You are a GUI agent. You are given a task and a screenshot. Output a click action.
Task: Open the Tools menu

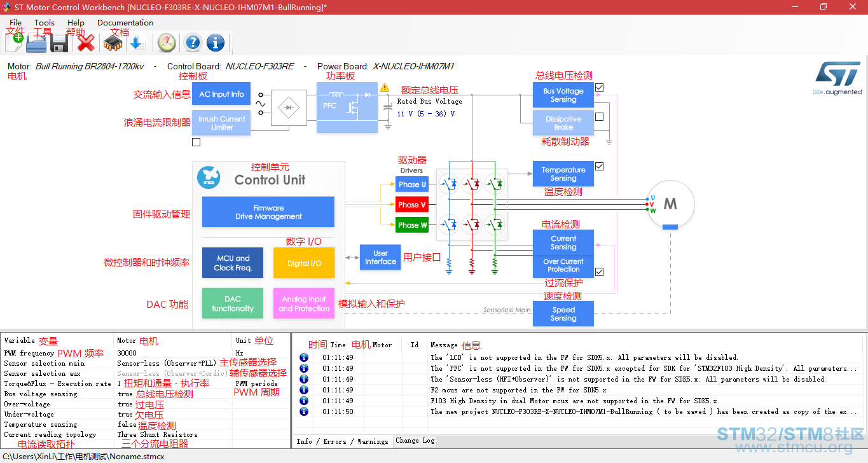[45, 22]
